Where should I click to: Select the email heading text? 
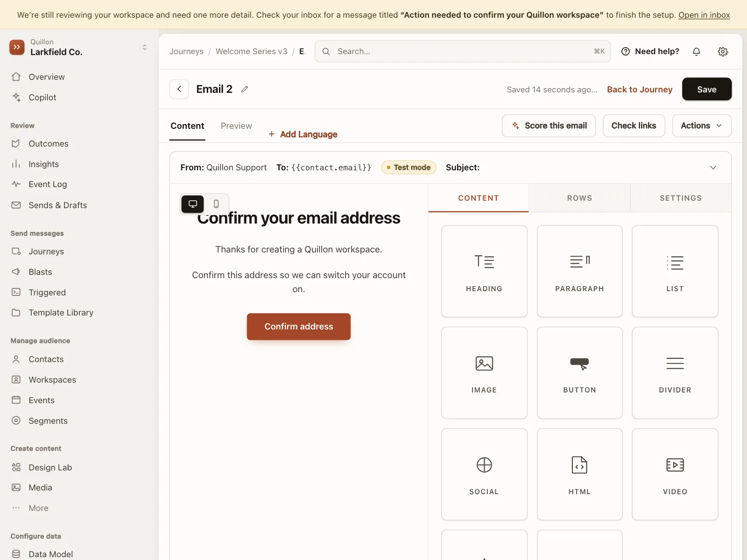point(299,218)
